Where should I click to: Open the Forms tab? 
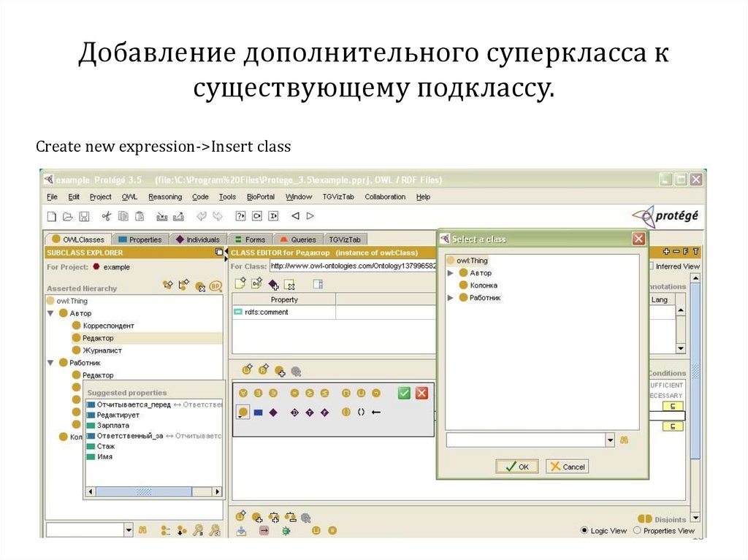[x=251, y=239]
